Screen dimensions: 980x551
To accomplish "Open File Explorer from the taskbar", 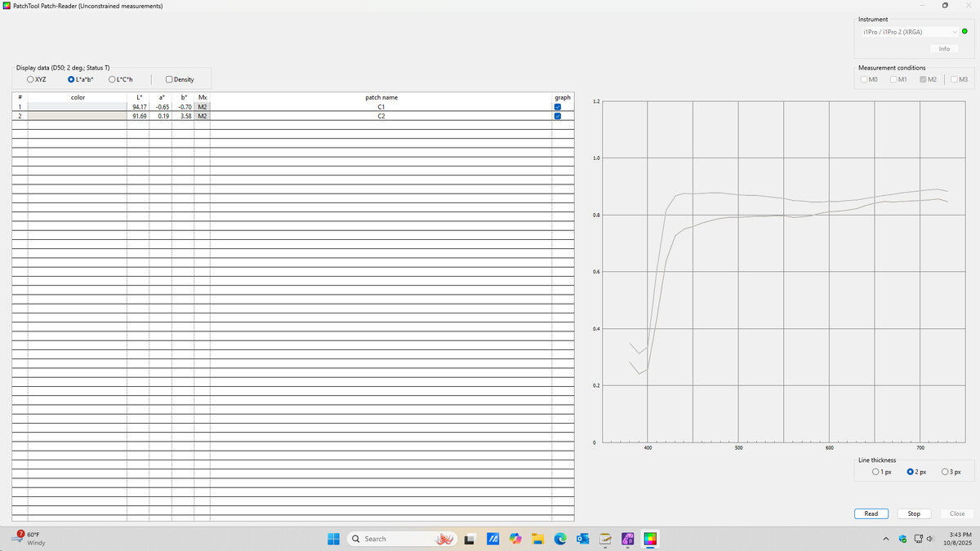I will coord(537,539).
